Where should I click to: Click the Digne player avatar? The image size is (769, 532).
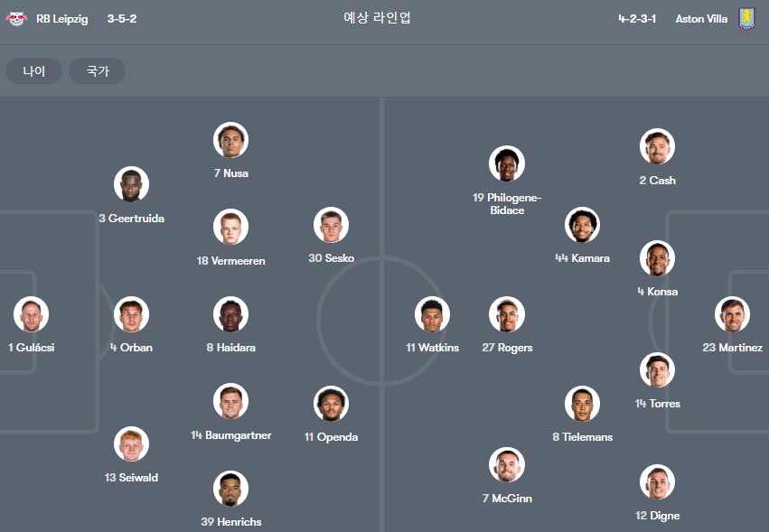click(657, 482)
